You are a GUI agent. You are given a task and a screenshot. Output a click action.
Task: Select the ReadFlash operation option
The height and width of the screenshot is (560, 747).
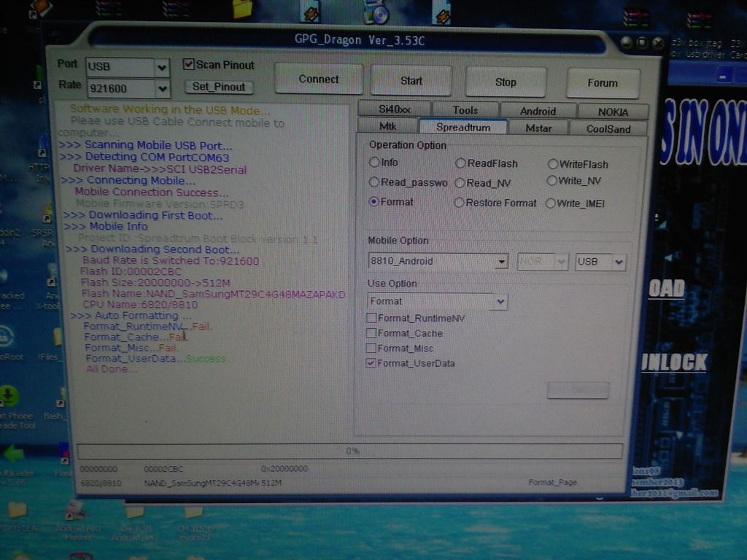pyautogui.click(x=460, y=163)
